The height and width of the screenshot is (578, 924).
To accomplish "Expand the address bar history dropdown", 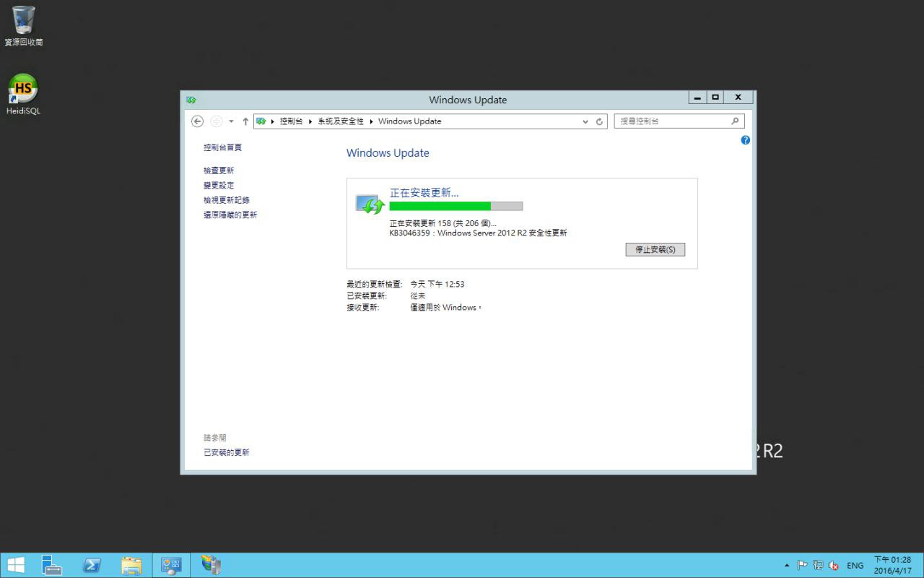I will [585, 121].
